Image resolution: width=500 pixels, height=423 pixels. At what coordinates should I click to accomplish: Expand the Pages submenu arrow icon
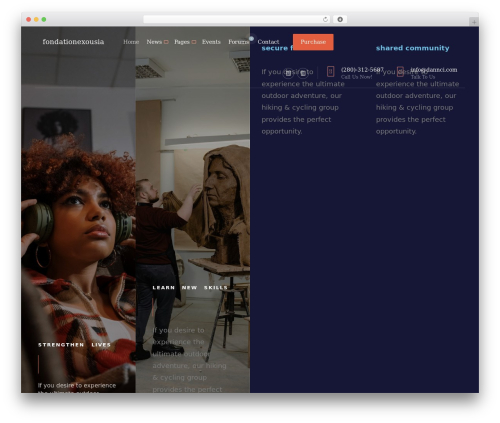194,42
